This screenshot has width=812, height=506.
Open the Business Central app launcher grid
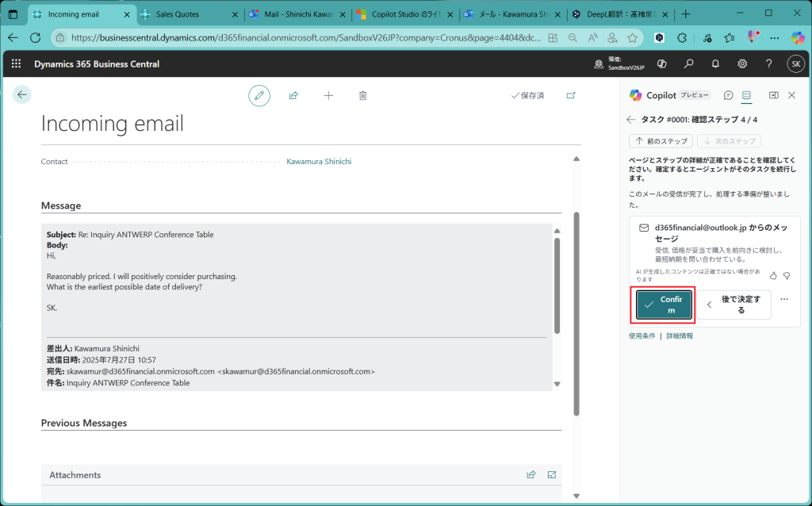point(16,63)
